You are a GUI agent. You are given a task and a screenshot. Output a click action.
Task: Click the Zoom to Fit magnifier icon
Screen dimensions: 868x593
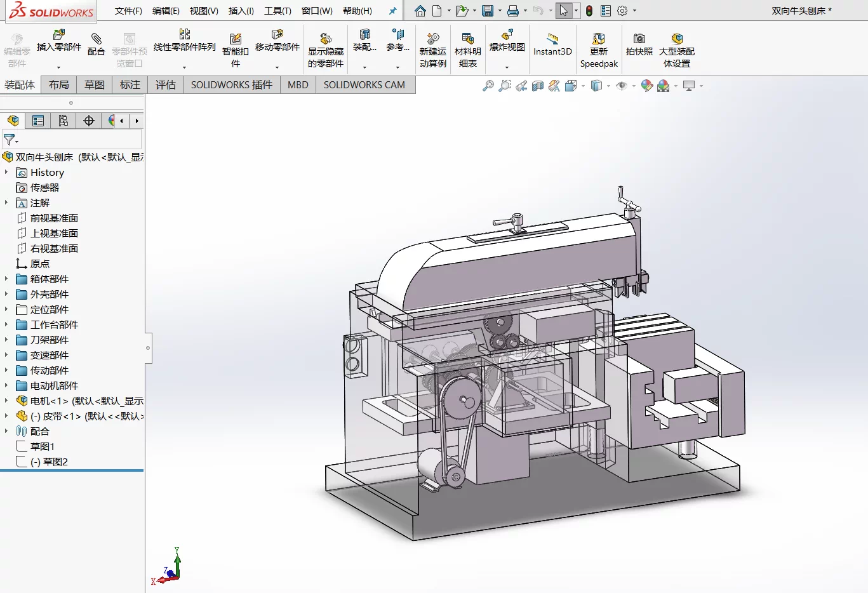488,86
